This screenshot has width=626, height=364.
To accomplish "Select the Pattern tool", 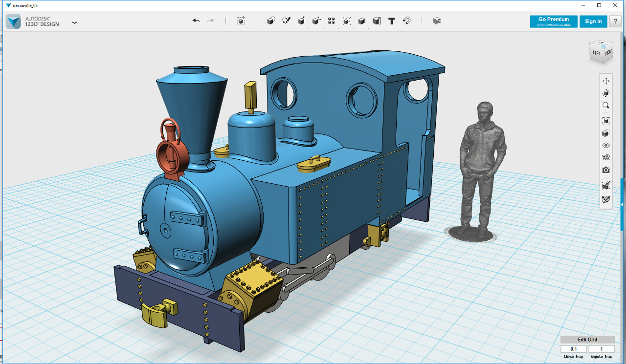I will coord(332,21).
